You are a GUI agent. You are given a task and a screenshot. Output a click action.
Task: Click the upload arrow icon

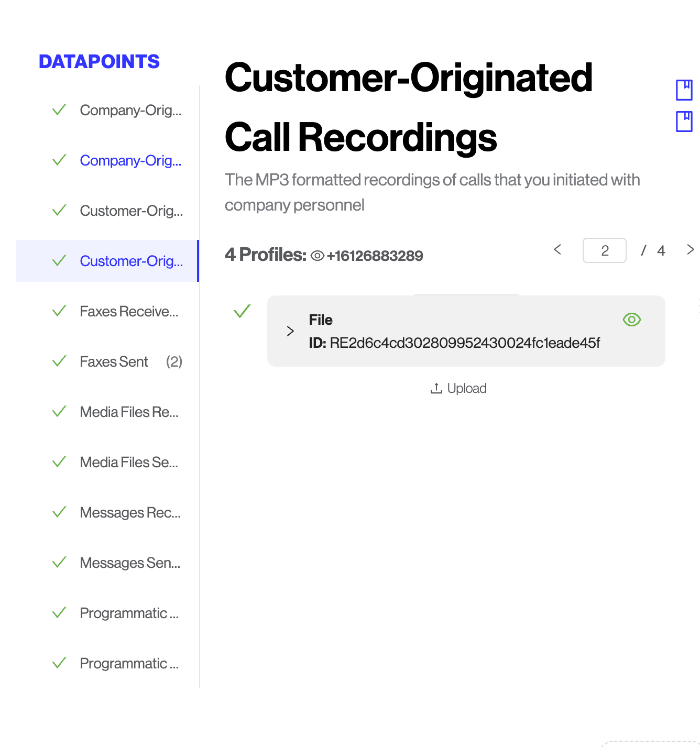point(436,388)
